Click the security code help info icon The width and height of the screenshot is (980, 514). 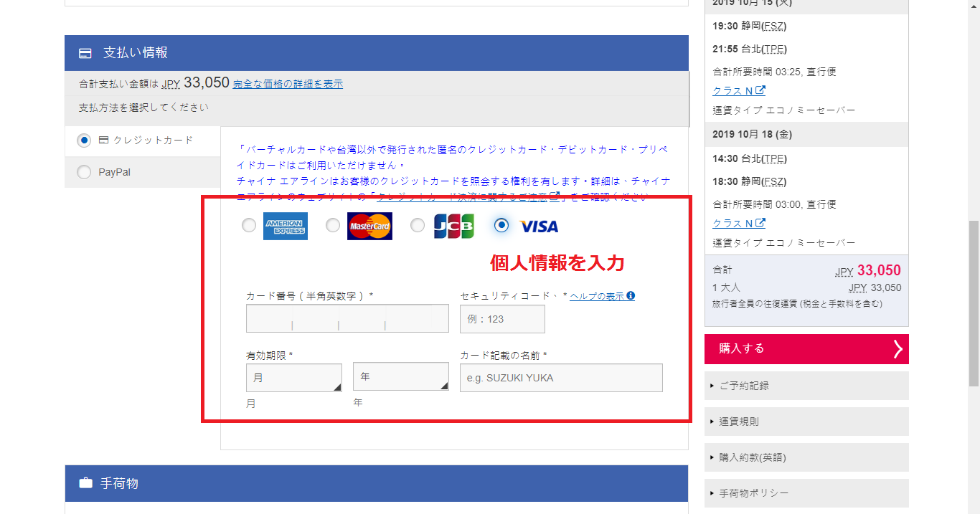pos(631,296)
